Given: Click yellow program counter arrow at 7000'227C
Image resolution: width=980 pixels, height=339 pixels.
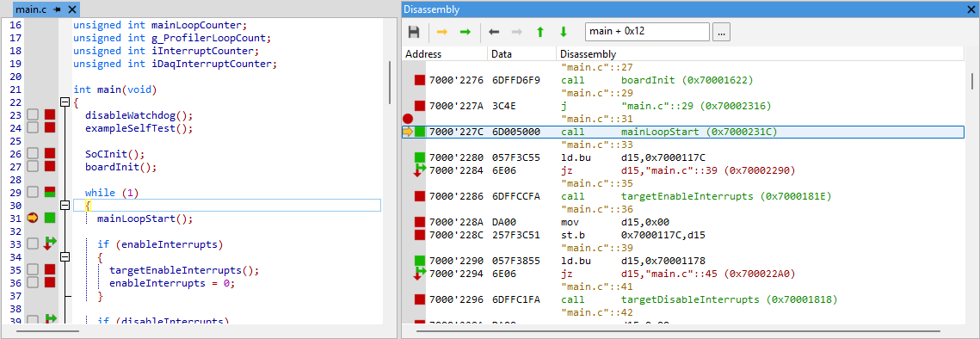Looking at the screenshot, I should coord(408,132).
